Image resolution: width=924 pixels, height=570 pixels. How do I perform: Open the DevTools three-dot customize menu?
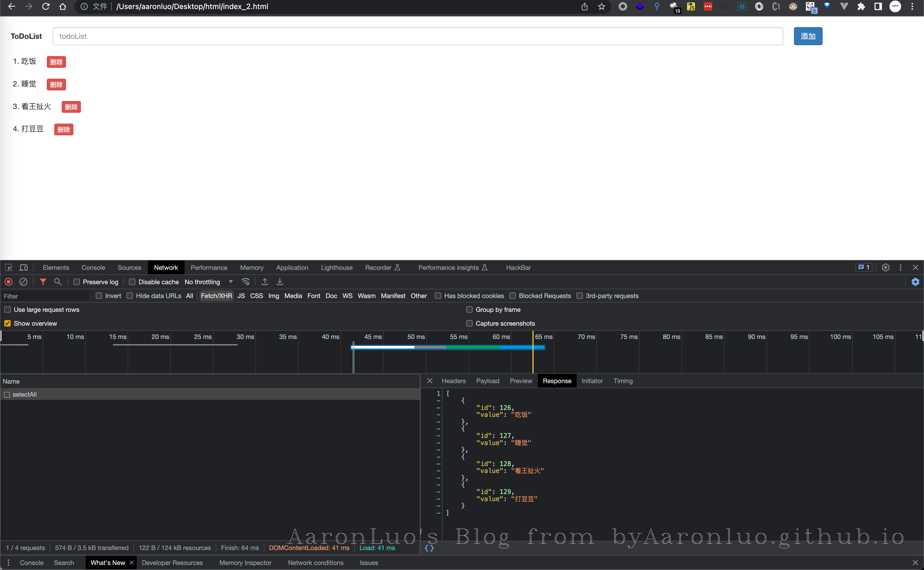[x=901, y=268]
